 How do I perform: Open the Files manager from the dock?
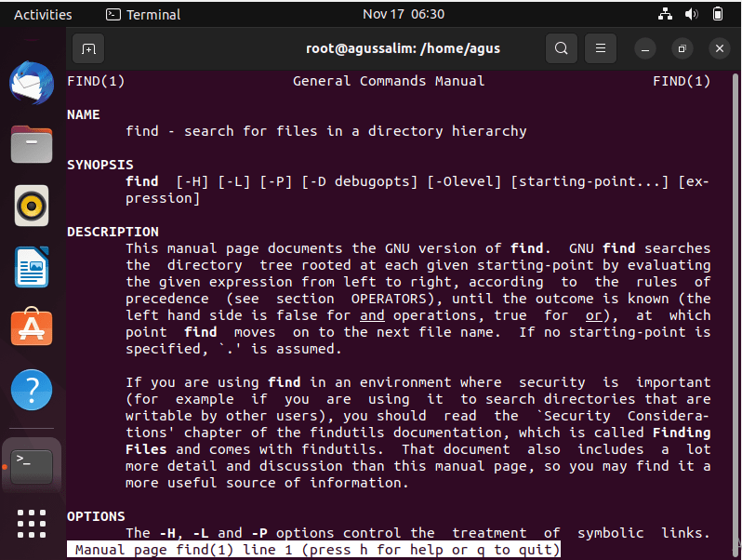(32, 144)
